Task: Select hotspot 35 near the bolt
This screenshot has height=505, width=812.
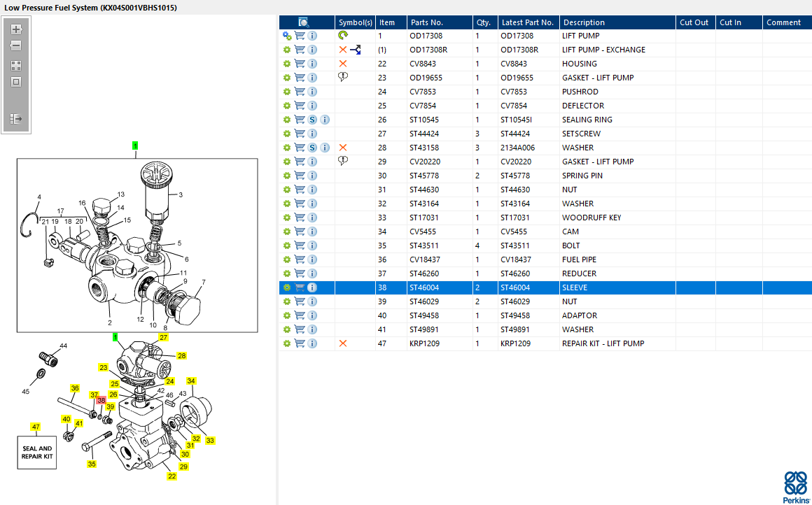Action: click(92, 464)
